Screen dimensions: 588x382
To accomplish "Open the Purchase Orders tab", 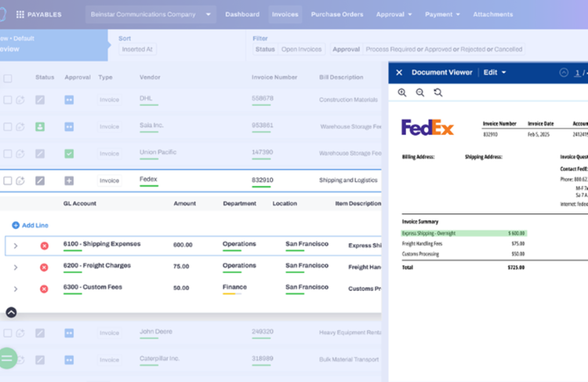I will pyautogui.click(x=337, y=14).
